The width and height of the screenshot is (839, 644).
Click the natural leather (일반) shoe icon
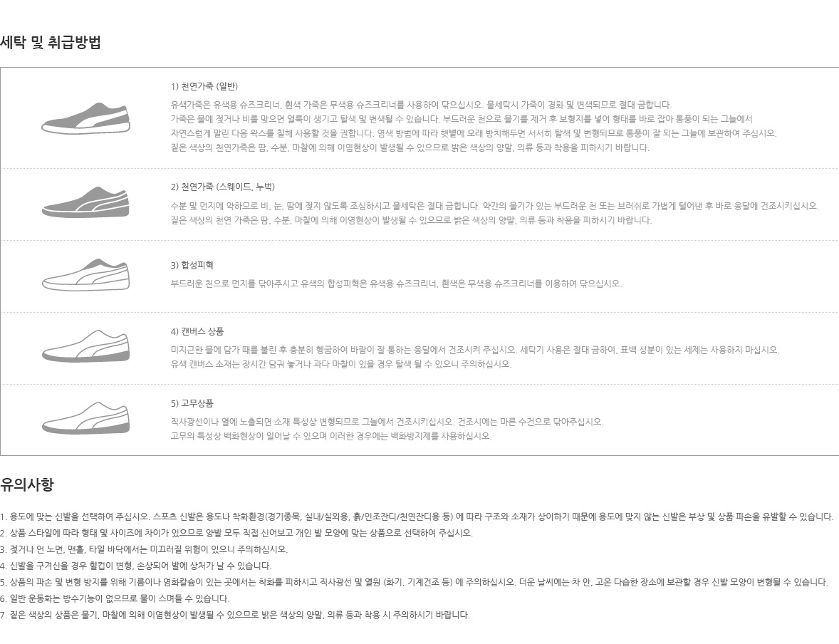85,118
